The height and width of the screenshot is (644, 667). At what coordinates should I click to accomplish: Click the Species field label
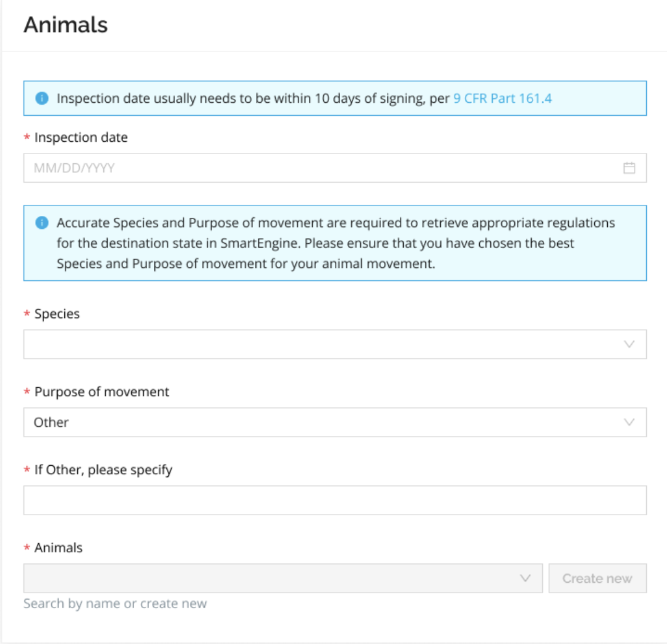pos(57,314)
